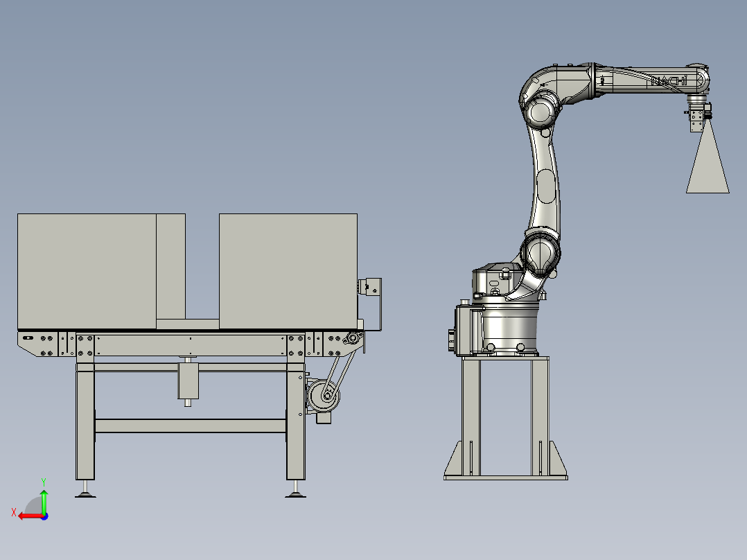Click the blue Z axis dot of the triad
The image size is (747, 560).
pyautogui.click(x=44, y=516)
